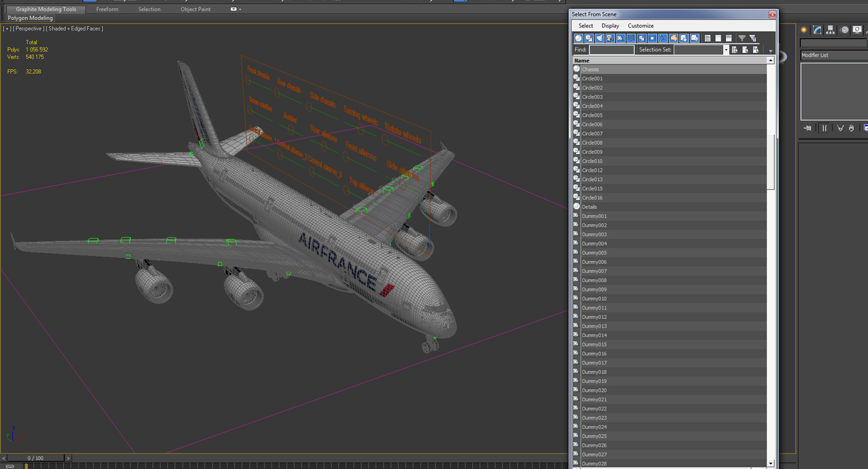Toggle Display XRefs filter icon
This screenshot has width=868, height=469.
652,38
